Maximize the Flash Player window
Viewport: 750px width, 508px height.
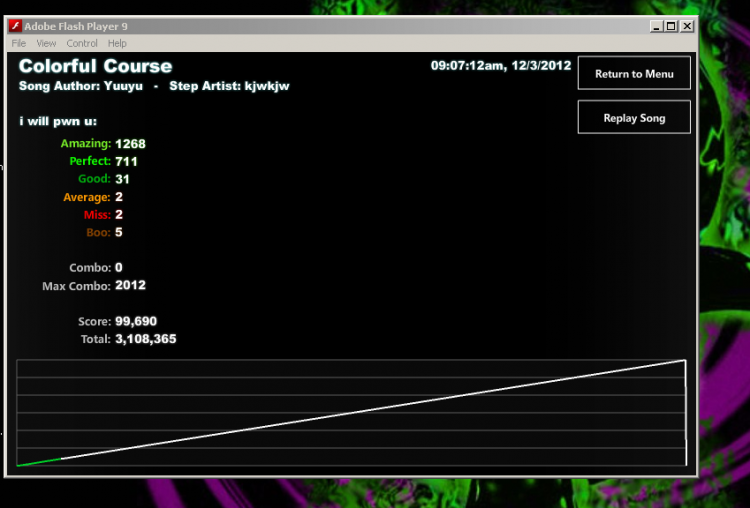[671, 26]
